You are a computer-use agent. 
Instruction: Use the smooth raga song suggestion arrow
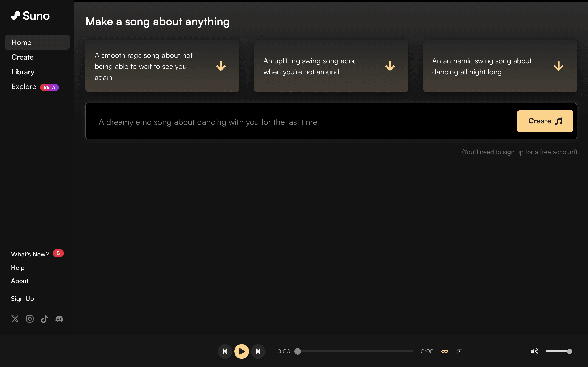(x=221, y=66)
